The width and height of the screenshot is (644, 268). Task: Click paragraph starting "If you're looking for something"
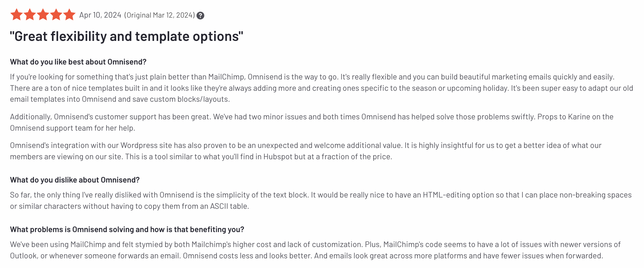coord(322,88)
